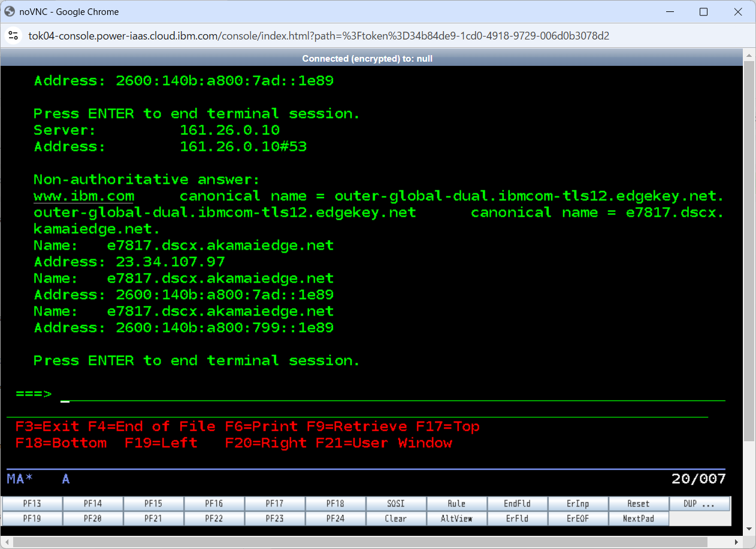Click the ErInp keypad button

tap(577, 503)
